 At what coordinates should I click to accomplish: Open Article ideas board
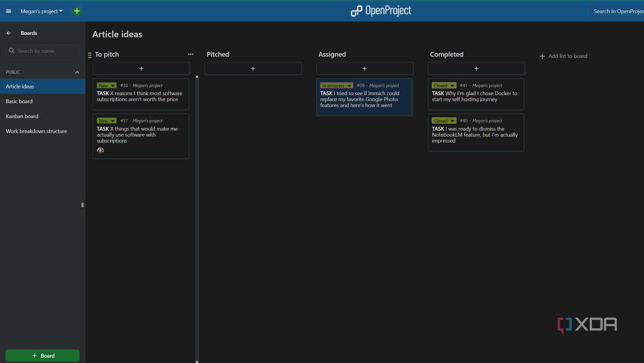[x=43, y=86]
